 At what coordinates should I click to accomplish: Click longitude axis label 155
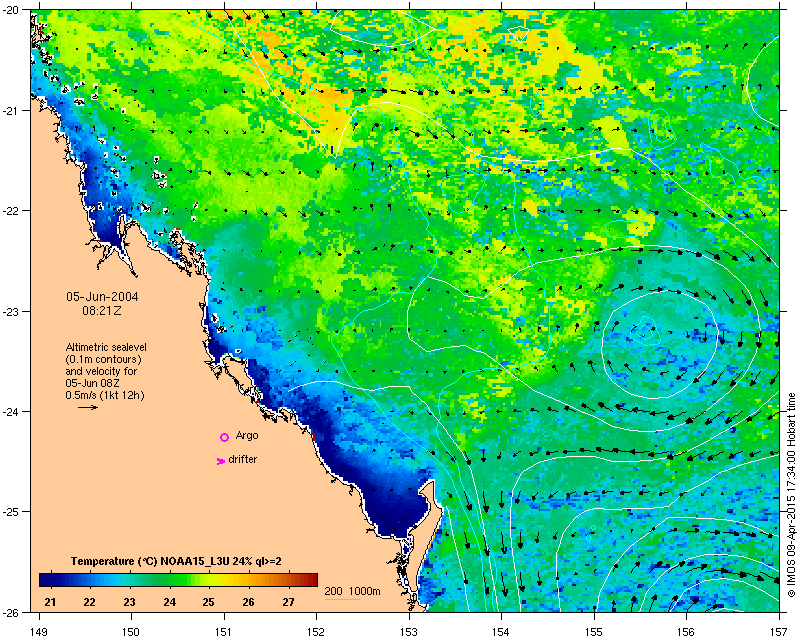pos(594,632)
